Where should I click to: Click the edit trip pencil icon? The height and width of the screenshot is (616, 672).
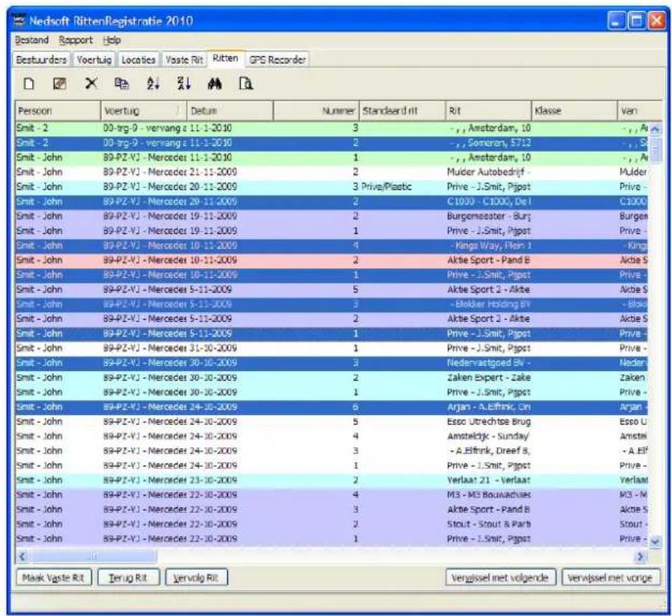point(59,84)
